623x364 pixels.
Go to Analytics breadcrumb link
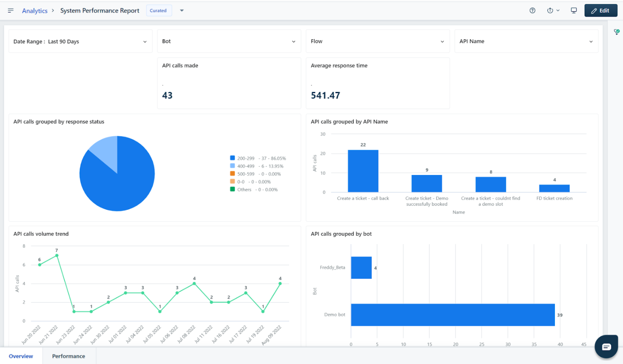[35, 11]
